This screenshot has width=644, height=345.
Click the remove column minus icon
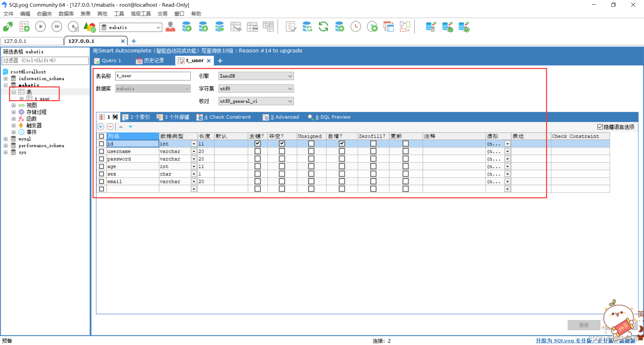click(x=110, y=127)
